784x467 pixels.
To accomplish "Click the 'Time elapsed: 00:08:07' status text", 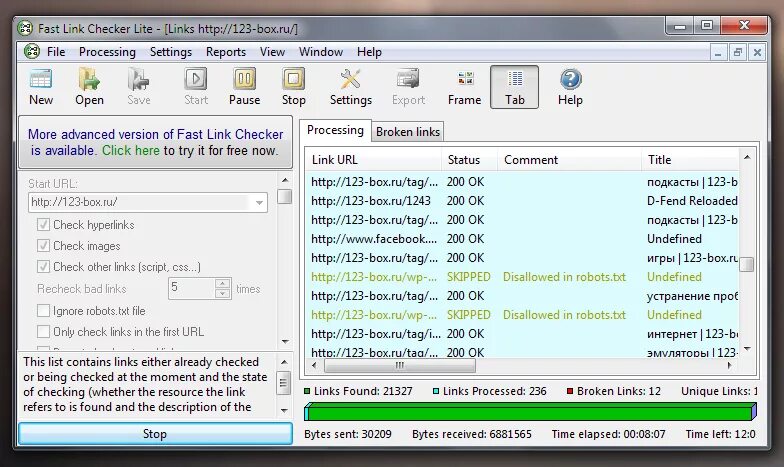I will (608, 434).
